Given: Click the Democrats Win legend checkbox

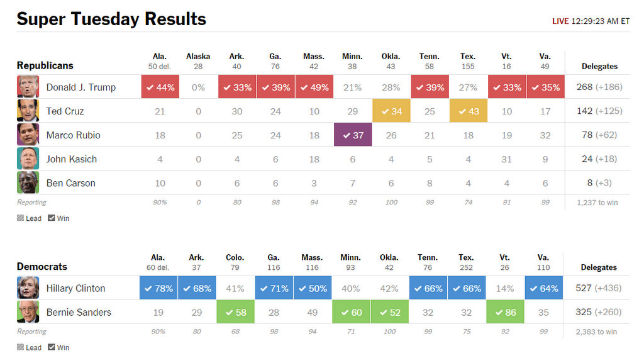Looking at the screenshot, I should [52, 347].
